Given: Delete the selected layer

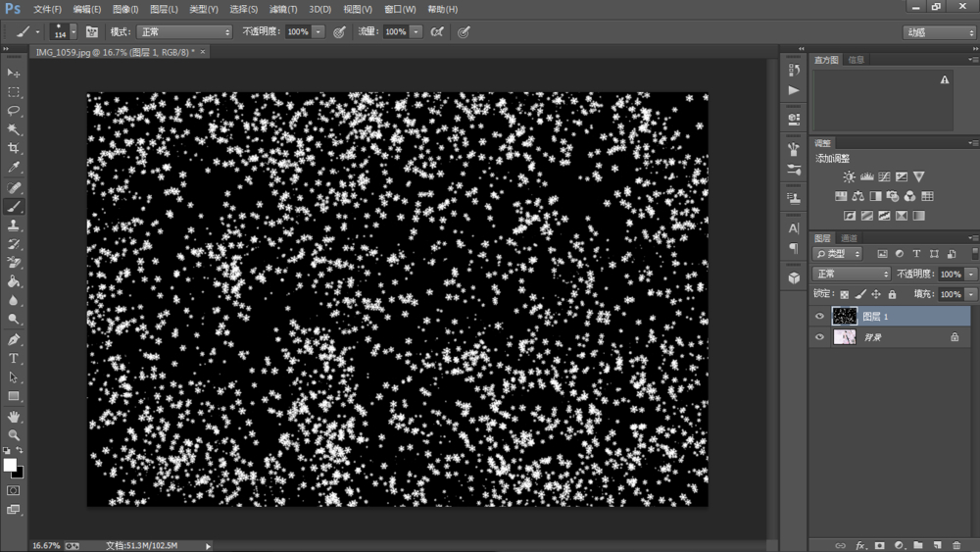Looking at the screenshot, I should (x=956, y=545).
